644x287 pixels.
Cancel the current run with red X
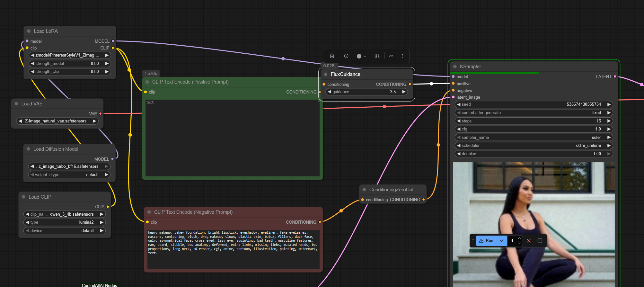click(x=529, y=241)
